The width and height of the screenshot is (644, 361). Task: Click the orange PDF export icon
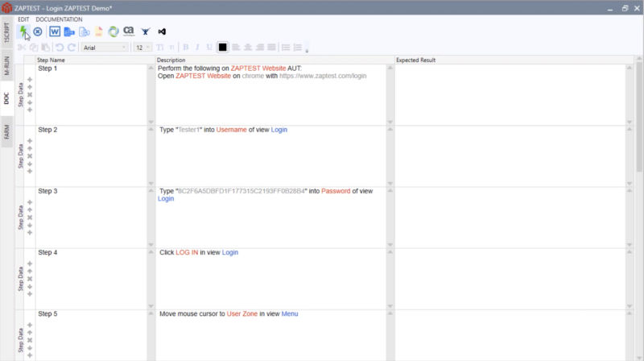tap(99, 31)
